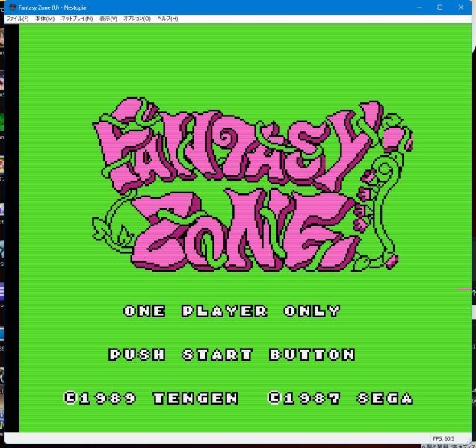Click the FPS: 60.5 status bar entry
Screen dimensions: 476x448
[x=443, y=438]
